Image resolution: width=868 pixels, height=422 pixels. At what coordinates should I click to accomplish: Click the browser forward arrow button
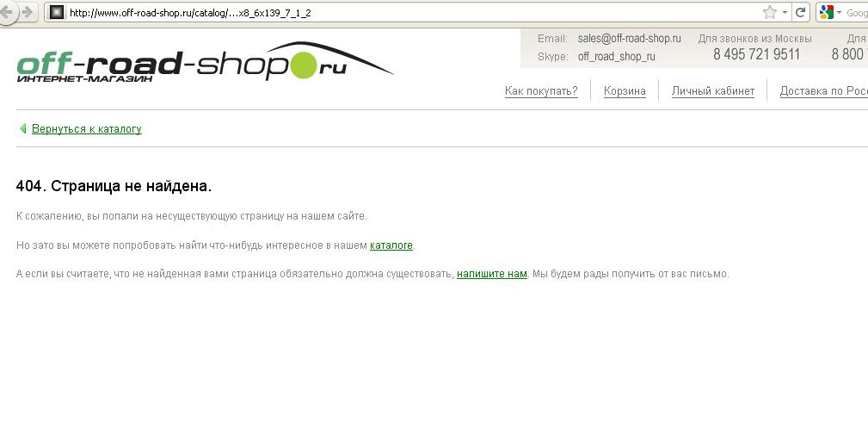(x=28, y=12)
